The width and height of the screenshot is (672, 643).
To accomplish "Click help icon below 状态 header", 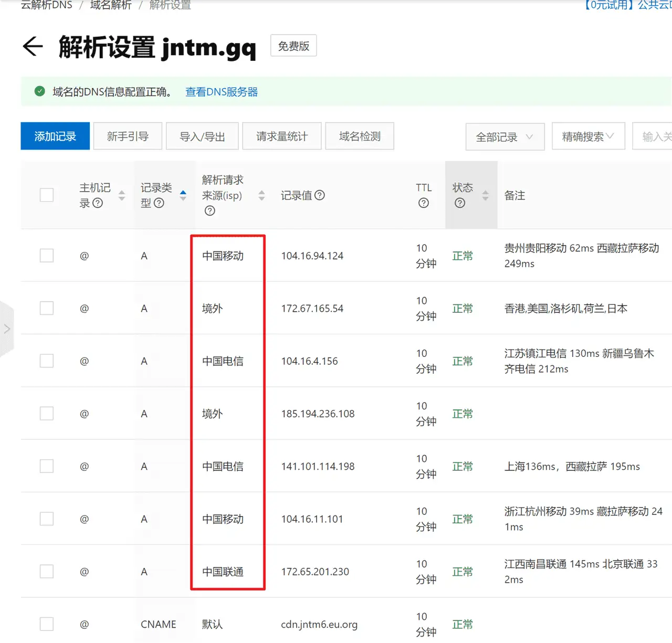I will tap(460, 203).
